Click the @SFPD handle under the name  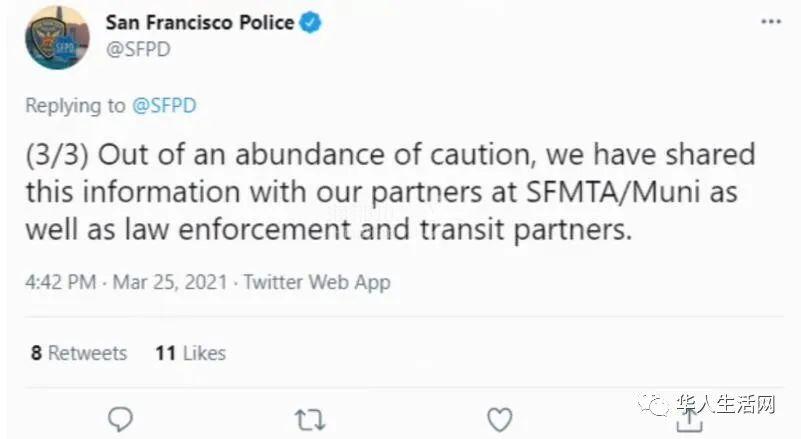click(138, 50)
